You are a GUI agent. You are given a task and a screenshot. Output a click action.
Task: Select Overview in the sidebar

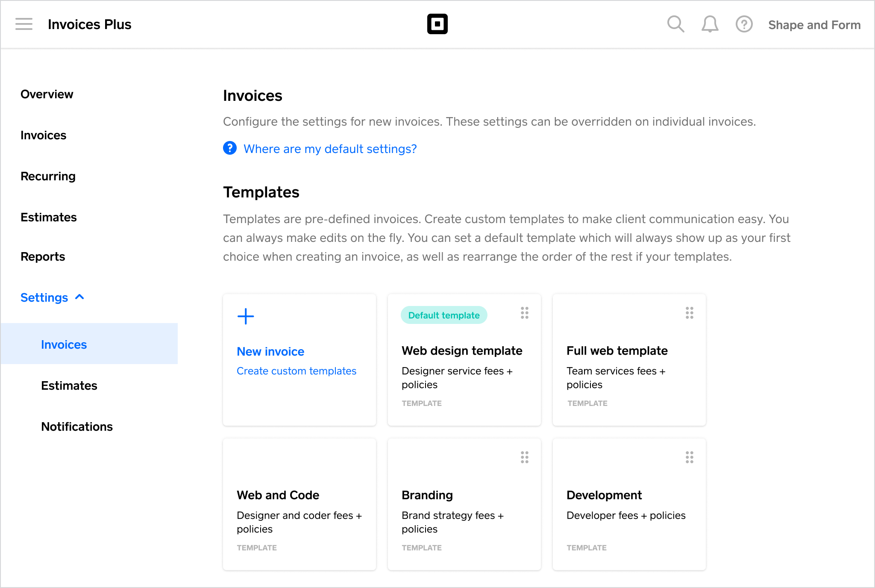[47, 94]
